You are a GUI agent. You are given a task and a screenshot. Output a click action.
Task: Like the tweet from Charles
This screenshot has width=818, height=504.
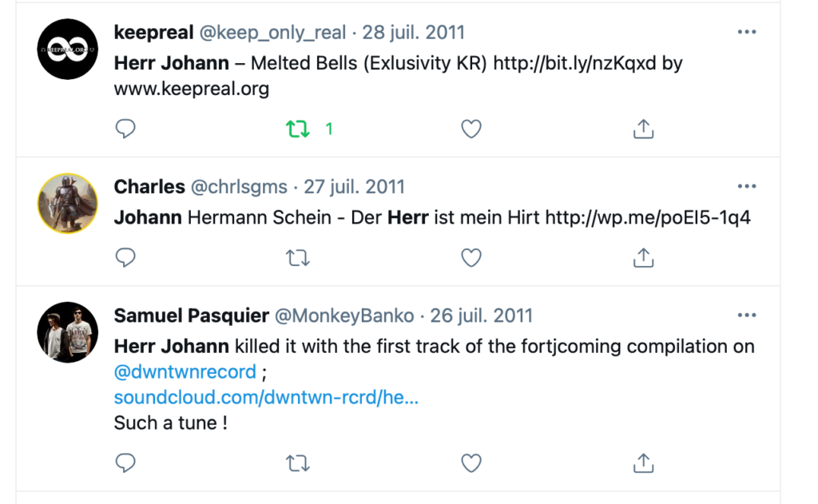click(x=471, y=257)
